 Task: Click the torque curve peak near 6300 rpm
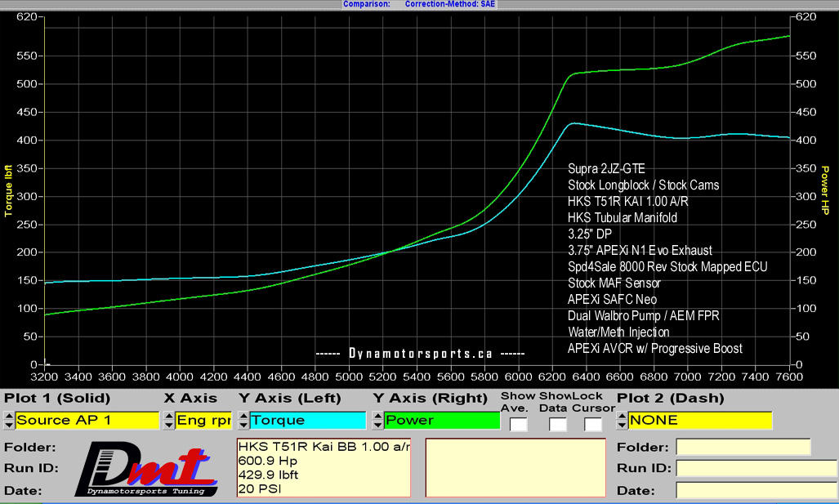[573, 123]
